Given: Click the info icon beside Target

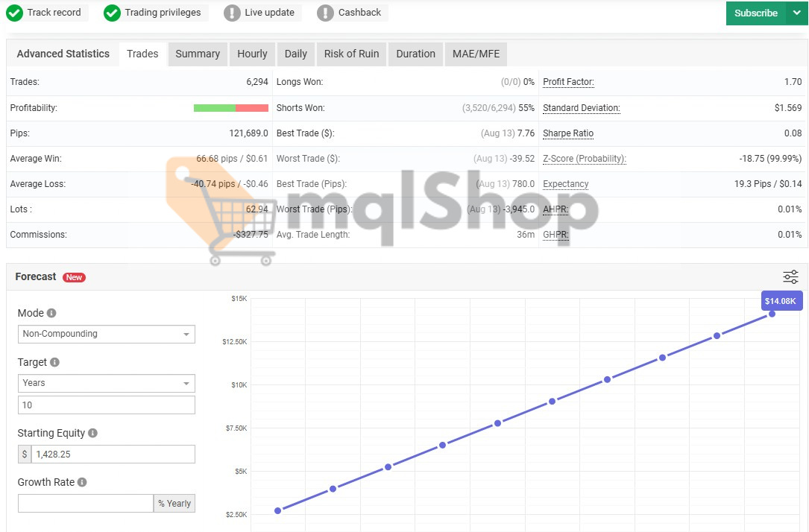Looking at the screenshot, I should click(54, 362).
